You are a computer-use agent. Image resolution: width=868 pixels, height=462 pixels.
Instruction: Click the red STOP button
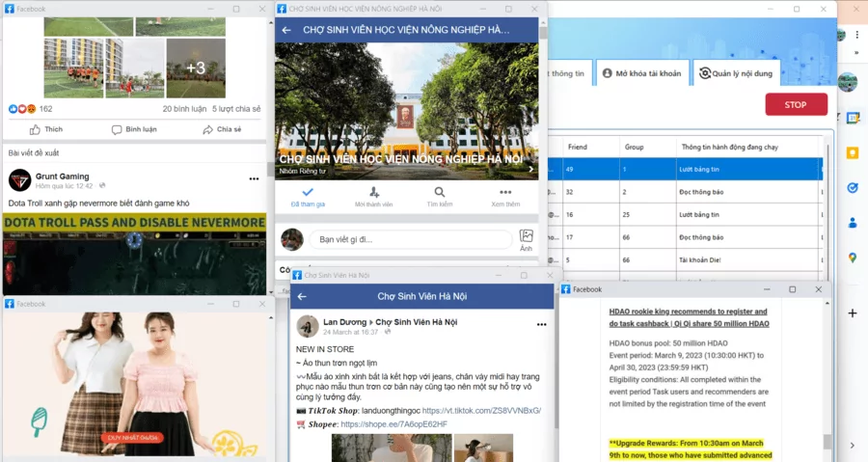pos(796,104)
